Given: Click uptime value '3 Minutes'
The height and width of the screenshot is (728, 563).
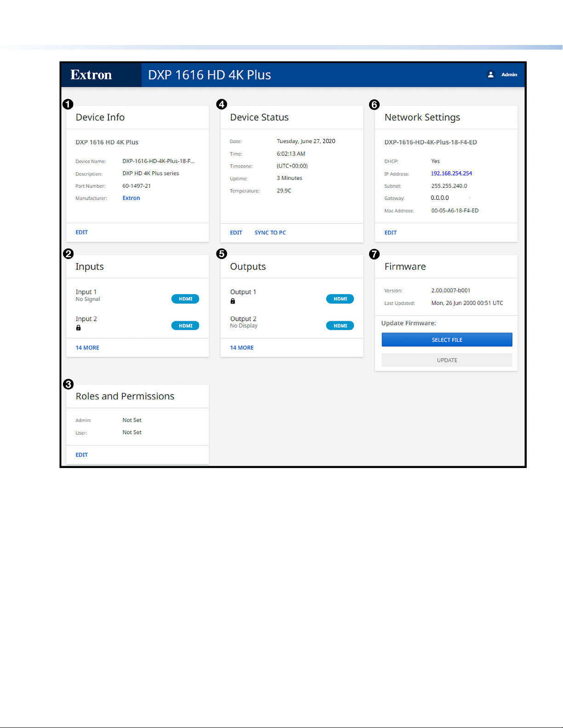Looking at the screenshot, I should click(290, 178).
